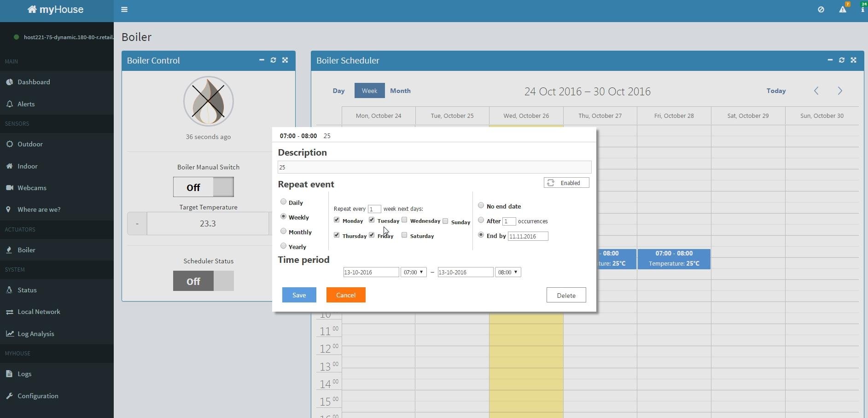Select the No end date radio button

click(481, 205)
